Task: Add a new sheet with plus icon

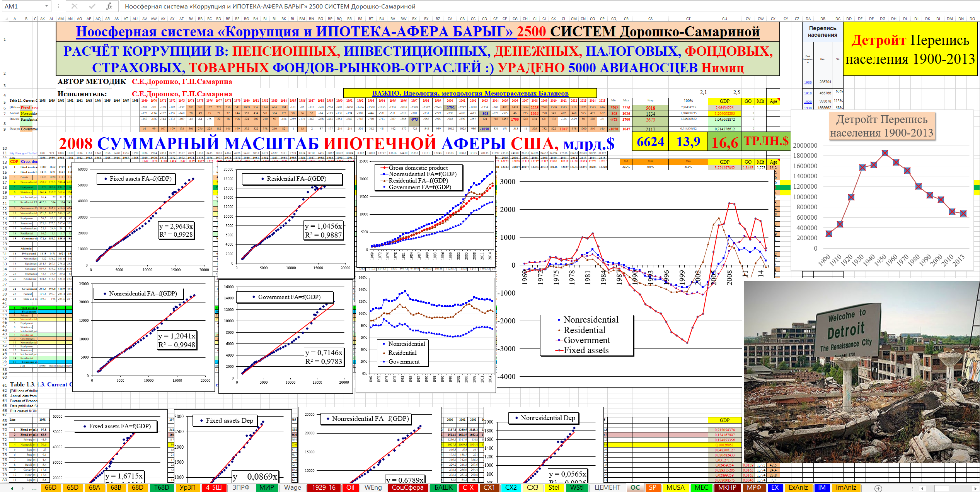Action: point(878,488)
